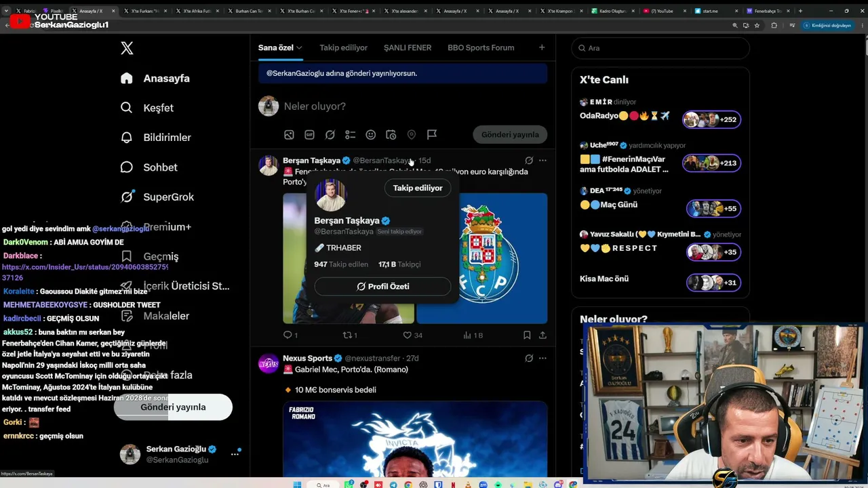View the 947 Takip edilen list
Screen dimensions: 868x488
(x=341, y=264)
